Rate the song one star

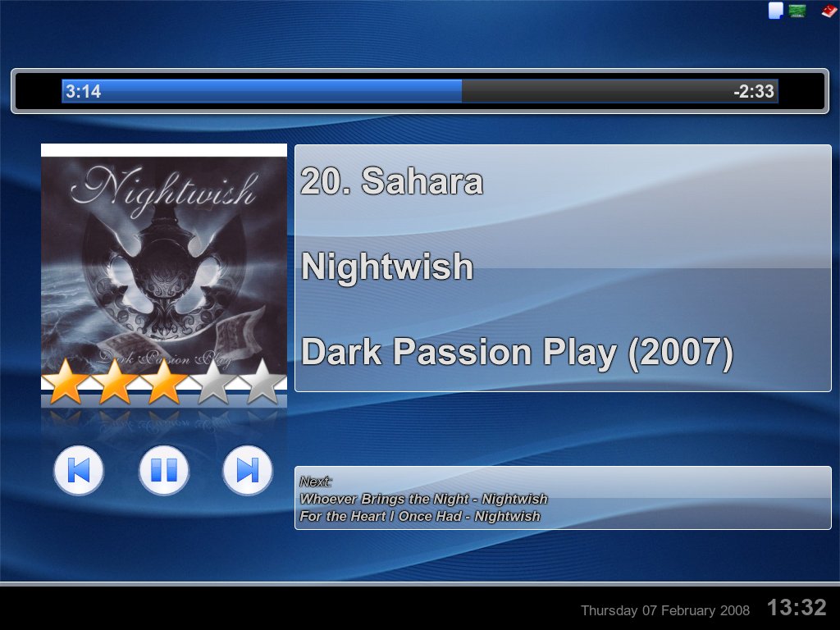tap(66, 382)
